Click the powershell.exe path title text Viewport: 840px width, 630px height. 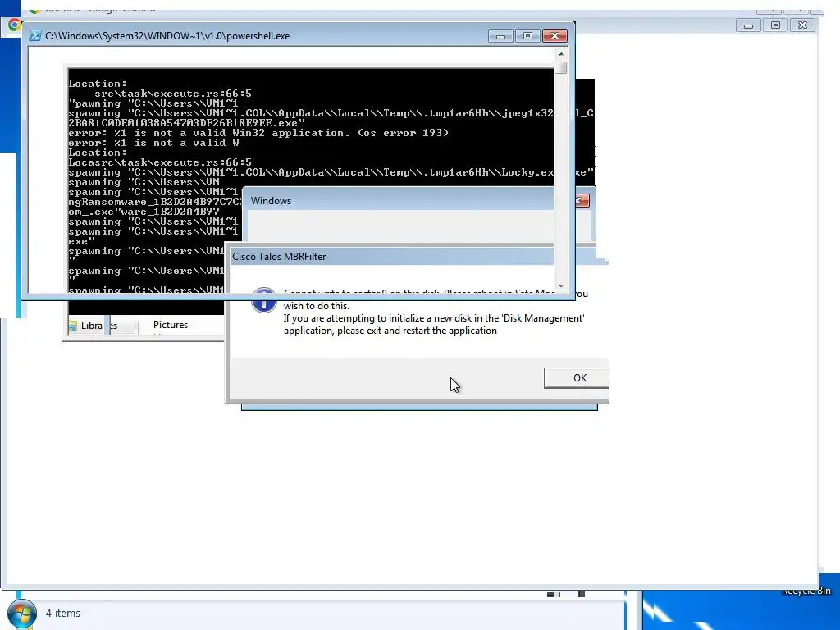click(167, 36)
